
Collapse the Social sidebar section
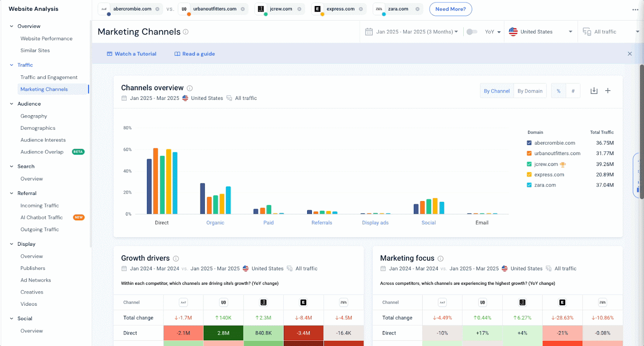point(12,319)
